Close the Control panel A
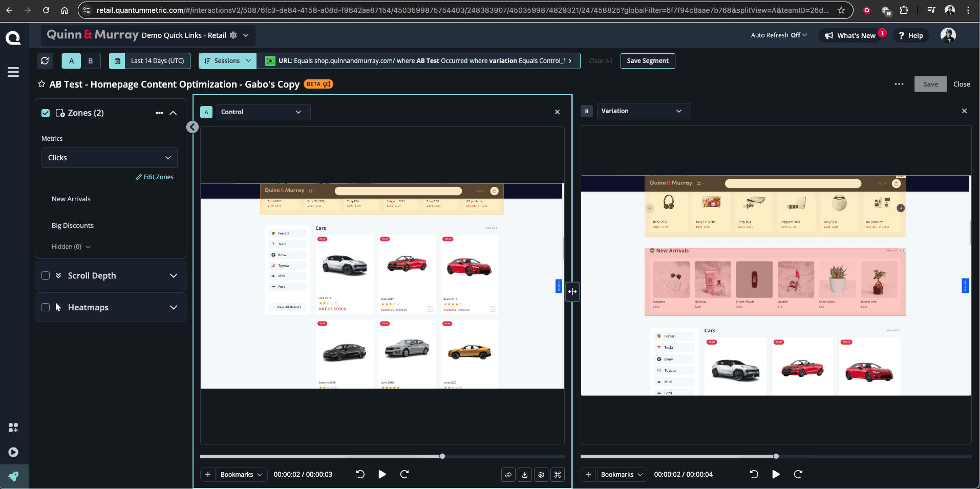 coord(558,112)
